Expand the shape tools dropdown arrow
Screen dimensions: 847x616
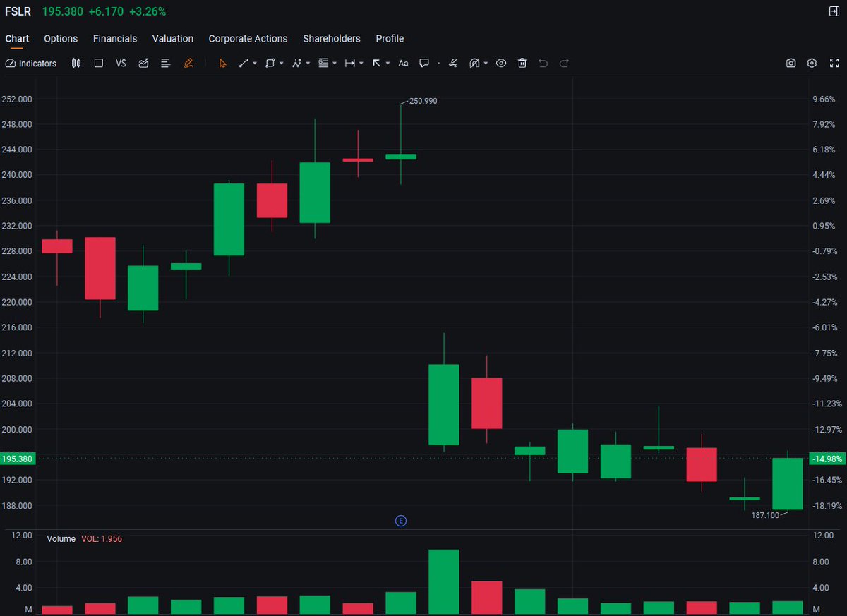tap(282, 64)
